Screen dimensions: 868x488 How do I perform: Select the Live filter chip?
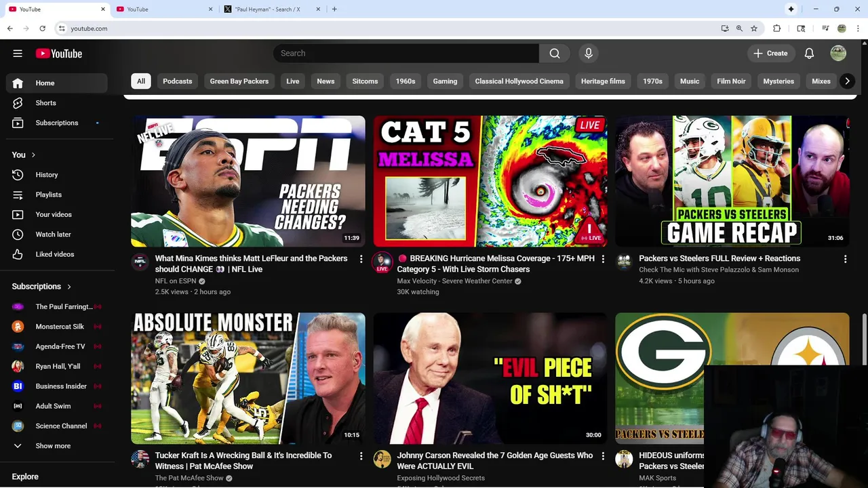[293, 81]
